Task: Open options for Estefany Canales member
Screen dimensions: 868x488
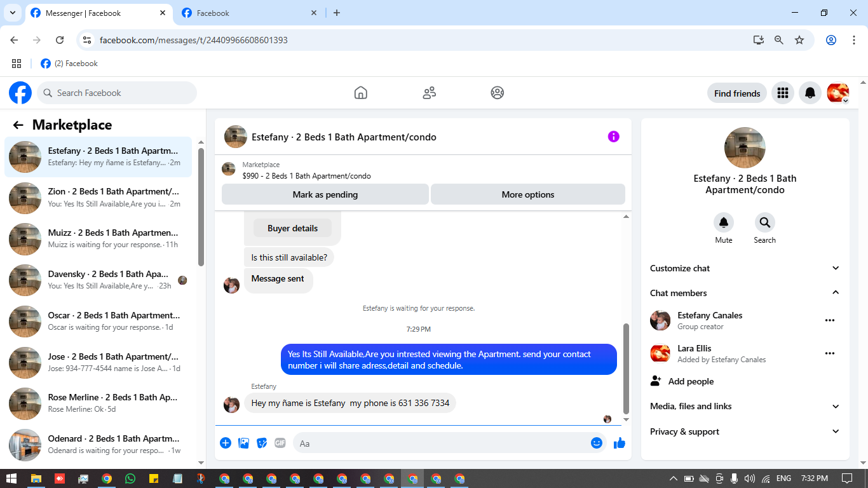Action: coord(830,320)
